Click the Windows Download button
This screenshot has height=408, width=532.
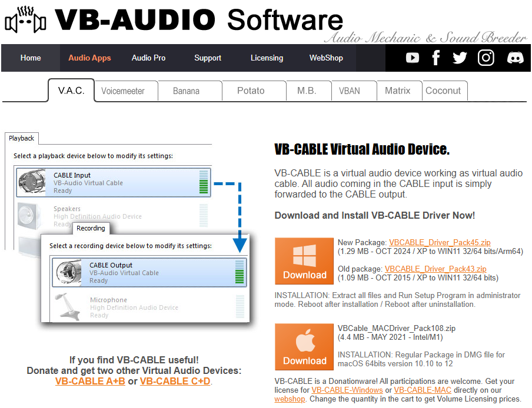tap(304, 261)
